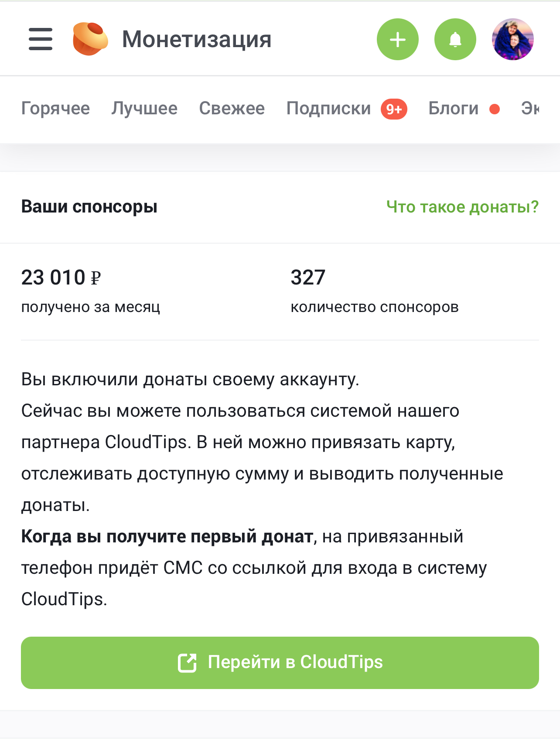This screenshot has height=744, width=560.
Task: Open the Что такое донаты? link
Action: pos(463,207)
